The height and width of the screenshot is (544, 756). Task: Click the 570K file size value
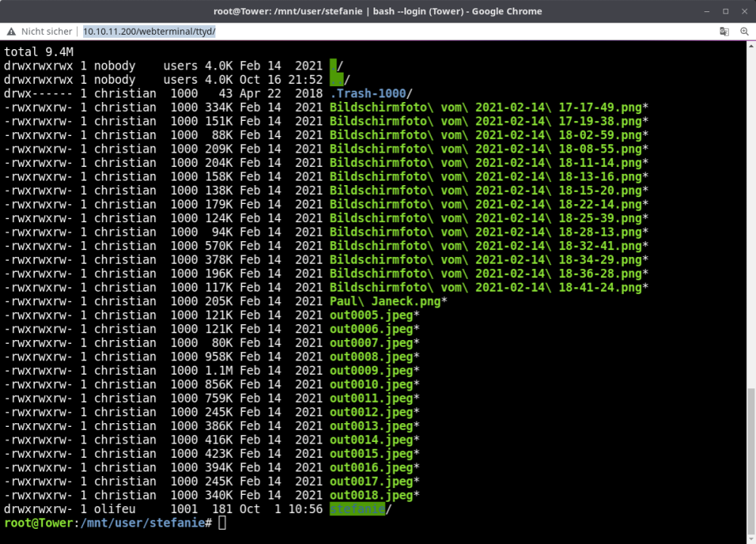point(219,246)
